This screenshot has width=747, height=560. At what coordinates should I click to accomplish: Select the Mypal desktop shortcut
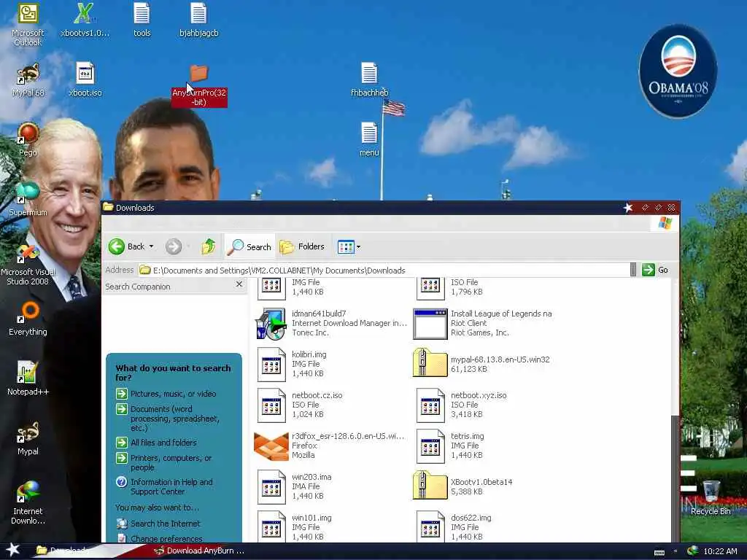click(28, 438)
